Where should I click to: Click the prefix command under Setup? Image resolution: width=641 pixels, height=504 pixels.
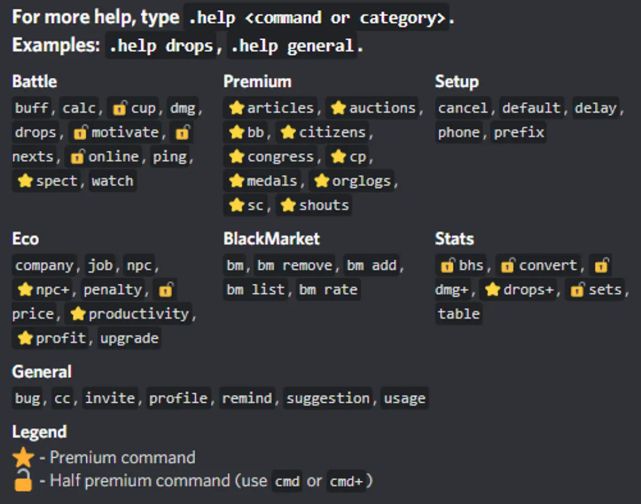519,132
